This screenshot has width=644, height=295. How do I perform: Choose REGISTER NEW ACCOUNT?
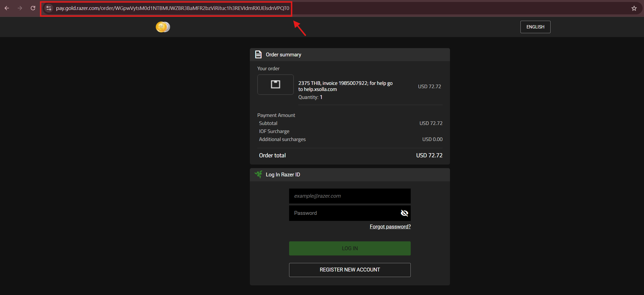point(350,270)
